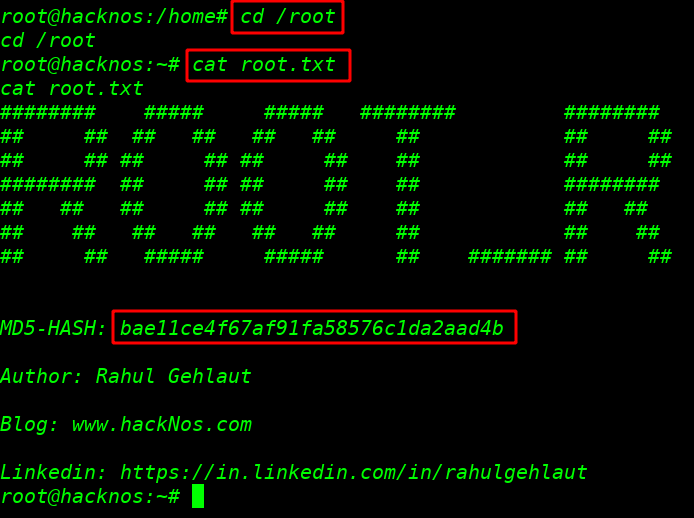Click the echoed 'cd /root' output line
This screenshot has width=694, height=518.
pyautogui.click(x=48, y=41)
